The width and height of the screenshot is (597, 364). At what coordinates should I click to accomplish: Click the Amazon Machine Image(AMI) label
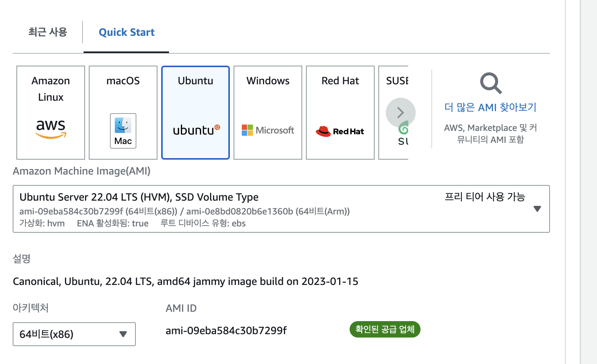82,171
